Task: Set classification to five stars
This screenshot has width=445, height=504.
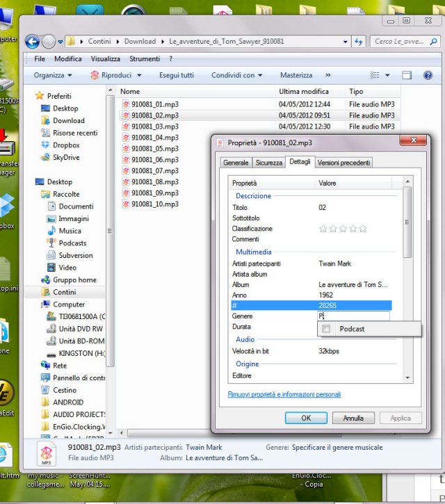Action: tap(363, 229)
